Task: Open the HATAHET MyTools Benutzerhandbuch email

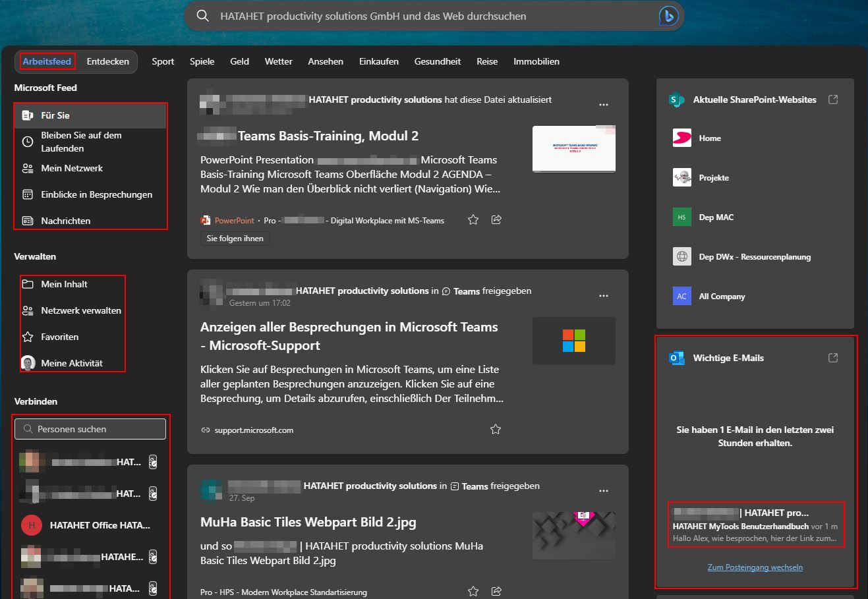Action: 755,526
